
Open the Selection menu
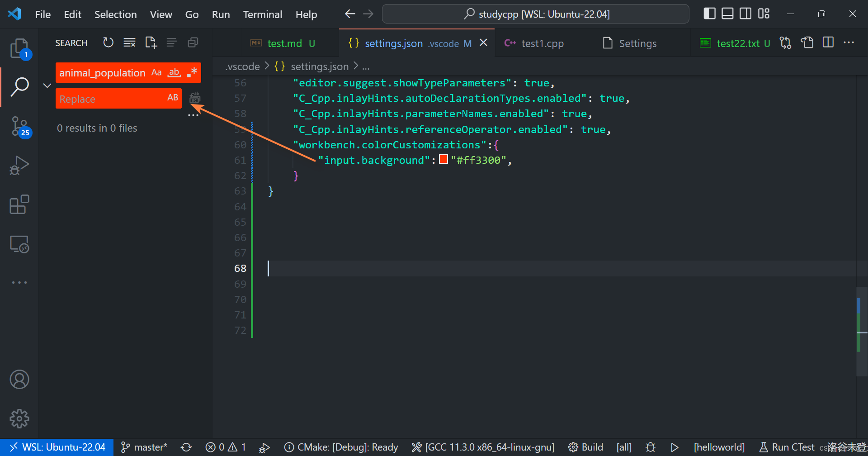tap(115, 14)
